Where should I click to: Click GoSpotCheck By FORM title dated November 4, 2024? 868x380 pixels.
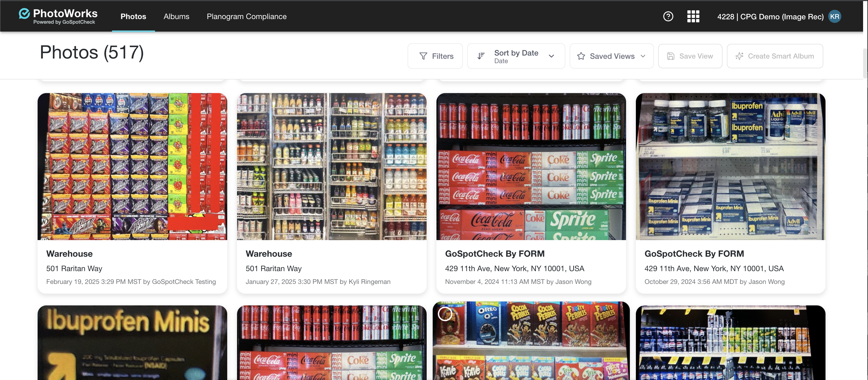pyautogui.click(x=495, y=254)
